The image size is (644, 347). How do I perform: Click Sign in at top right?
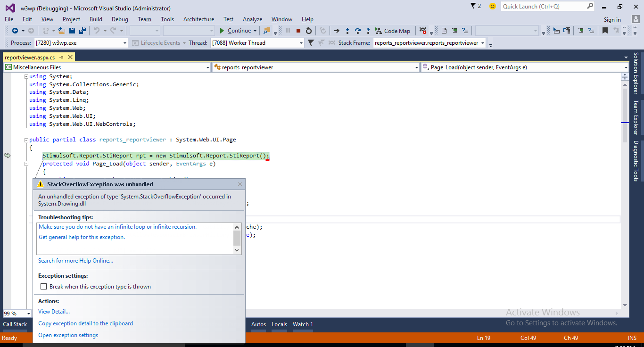(612, 20)
